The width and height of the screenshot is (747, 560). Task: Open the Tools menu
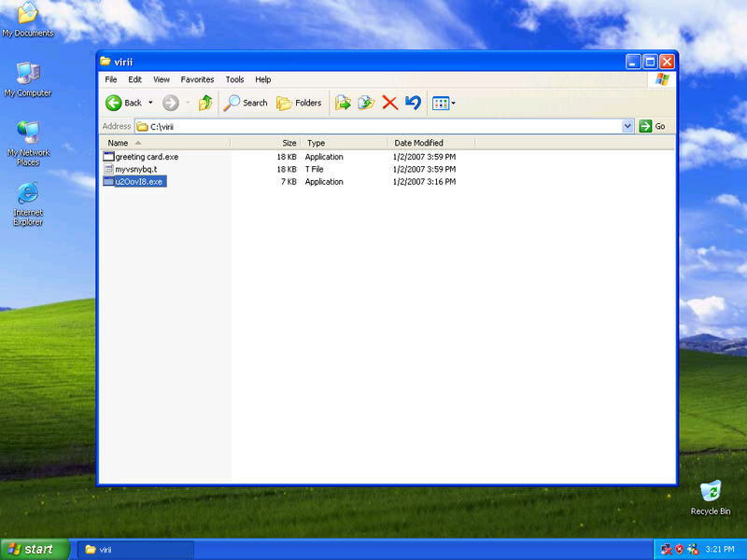click(235, 79)
